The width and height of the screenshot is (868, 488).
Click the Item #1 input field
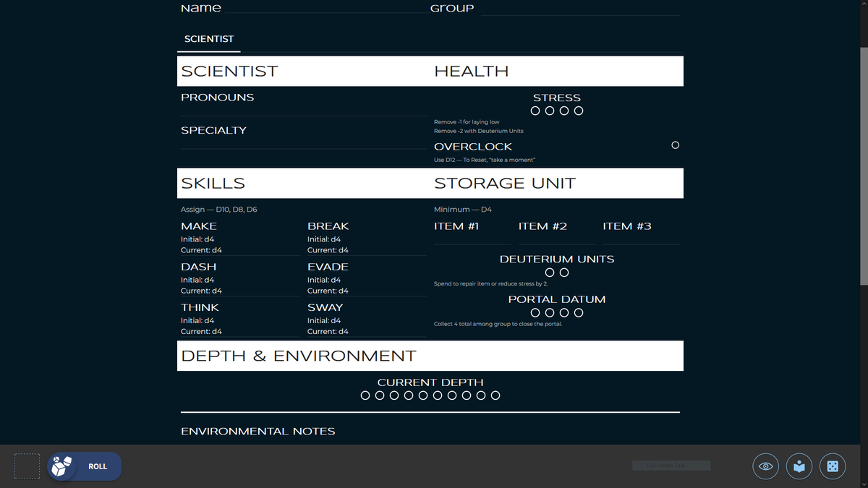pos(472,239)
